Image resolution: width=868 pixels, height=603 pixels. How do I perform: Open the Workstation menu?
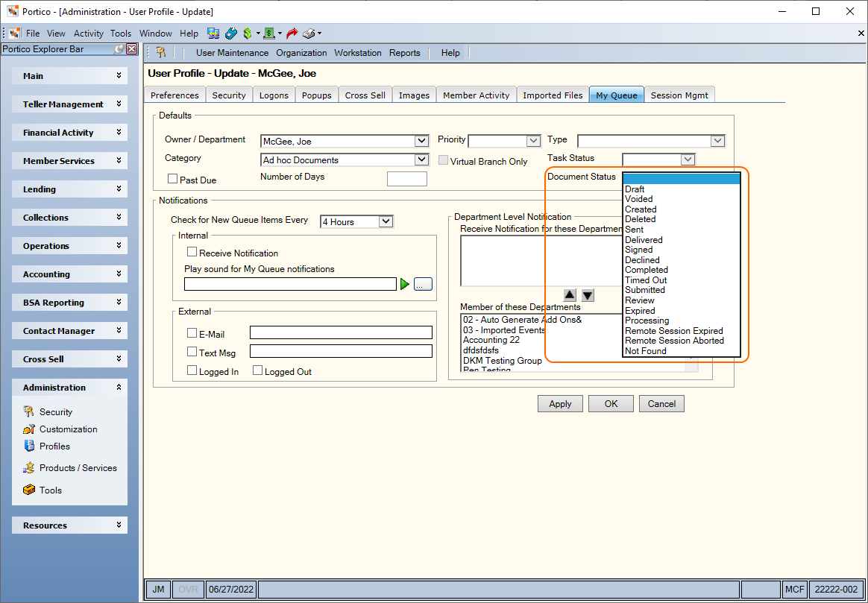(x=358, y=53)
